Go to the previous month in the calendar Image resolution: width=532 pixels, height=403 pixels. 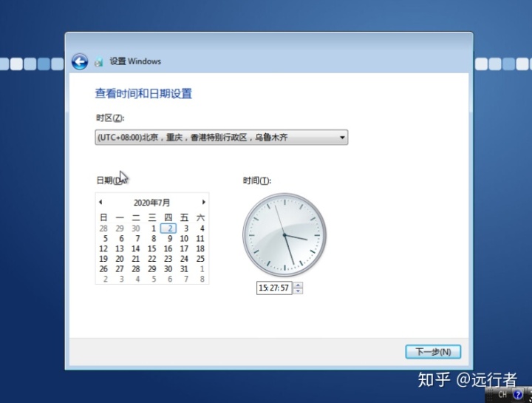point(100,202)
